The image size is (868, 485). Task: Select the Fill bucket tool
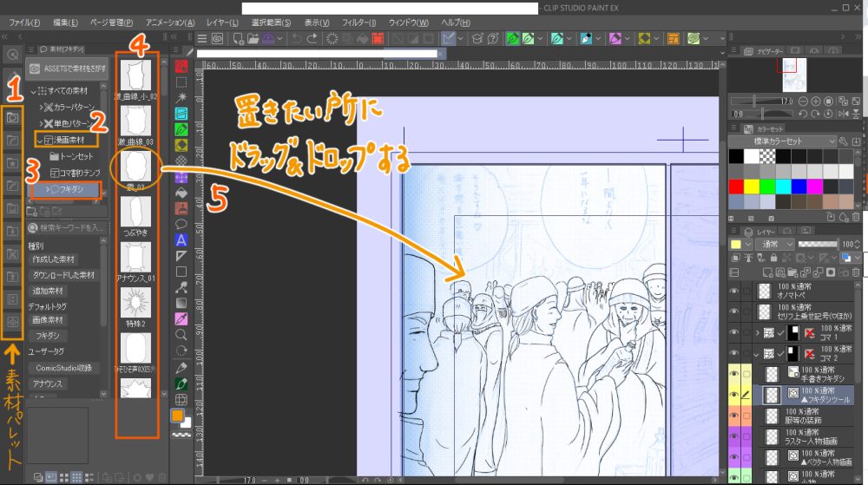182,192
